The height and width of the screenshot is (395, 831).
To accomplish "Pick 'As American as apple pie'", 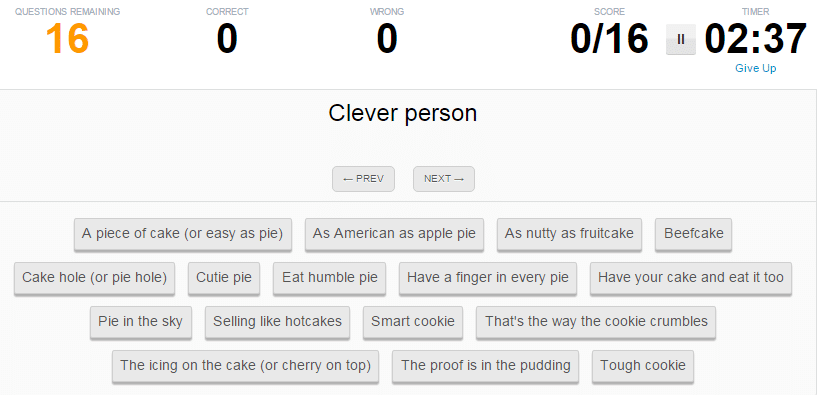I will click(x=394, y=233).
